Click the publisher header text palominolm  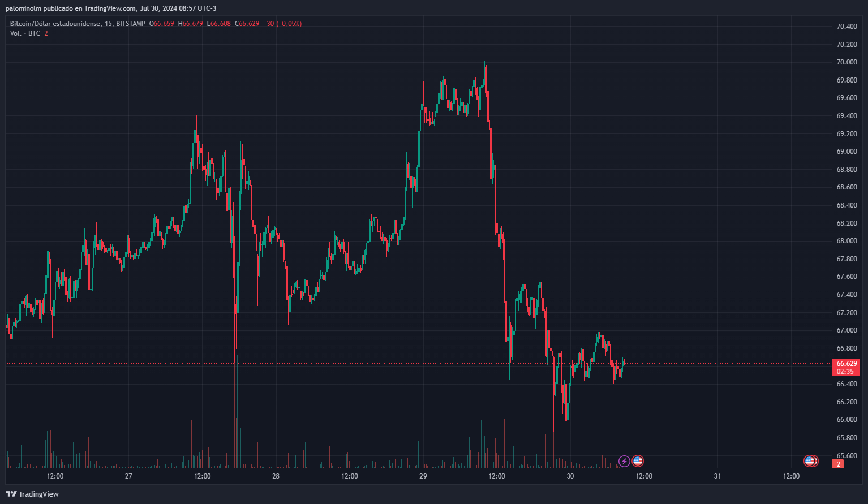click(x=24, y=8)
